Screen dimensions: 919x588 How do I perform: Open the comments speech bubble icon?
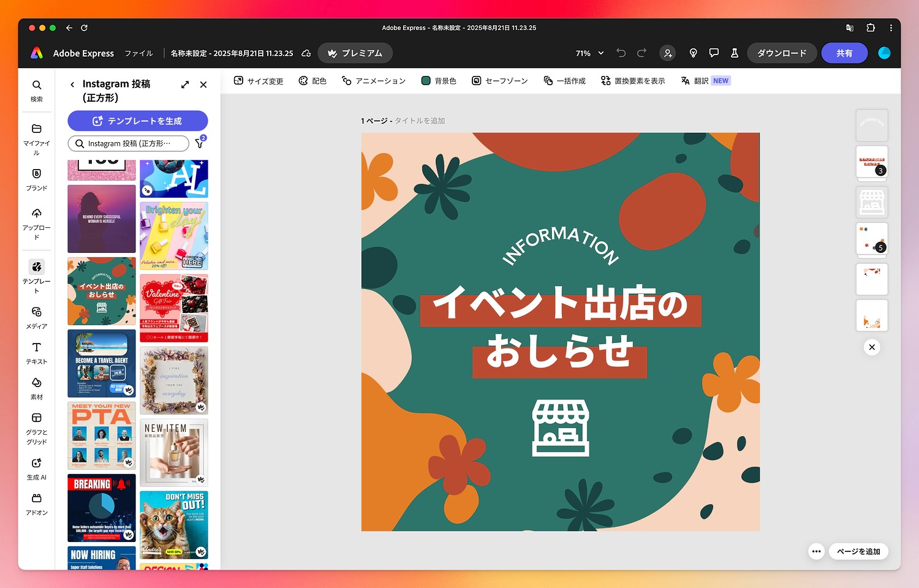[714, 53]
